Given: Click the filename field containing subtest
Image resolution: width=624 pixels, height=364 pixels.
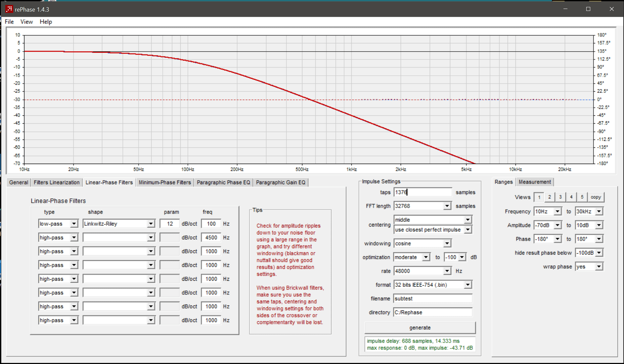Looking at the screenshot, I should tap(432, 299).
